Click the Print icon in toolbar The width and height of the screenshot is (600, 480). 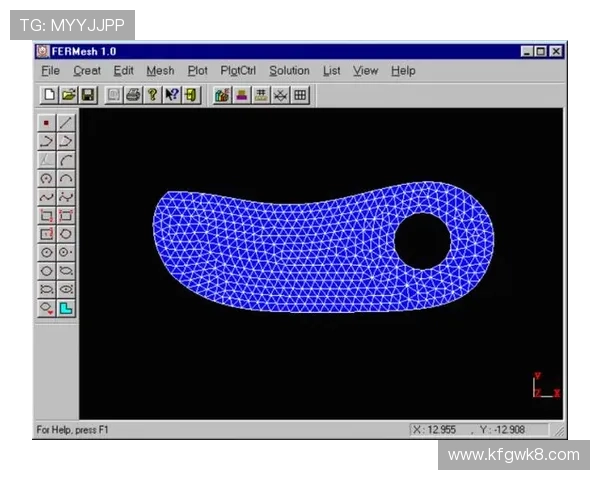click(x=132, y=95)
